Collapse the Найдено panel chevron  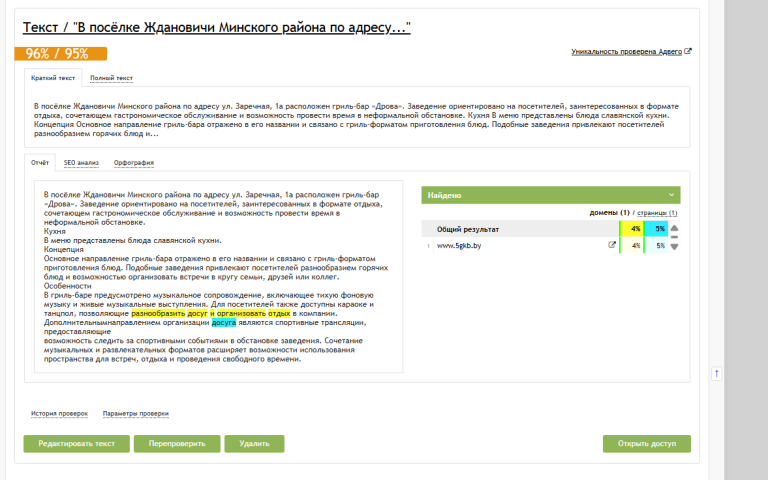coord(672,195)
